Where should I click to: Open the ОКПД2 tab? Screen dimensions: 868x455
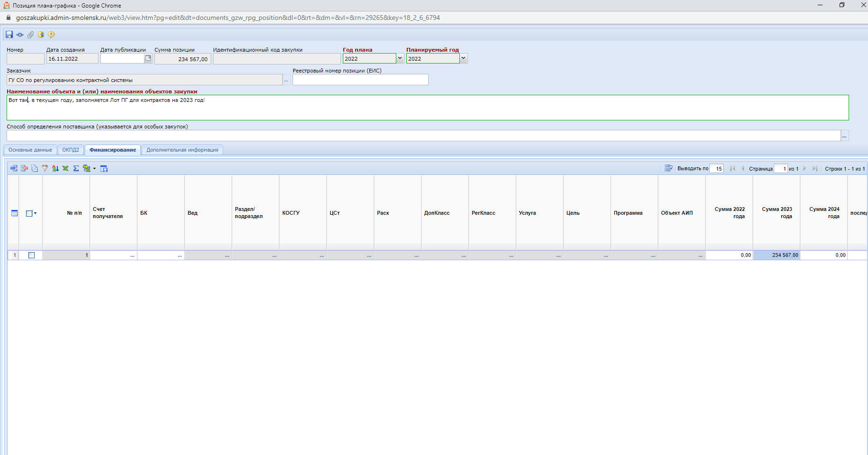[71, 150]
